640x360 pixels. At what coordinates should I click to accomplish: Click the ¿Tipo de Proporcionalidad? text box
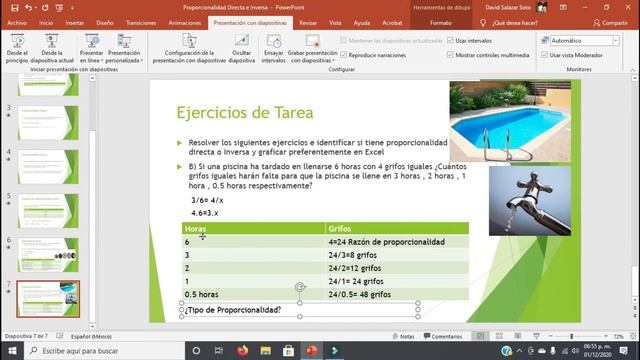click(x=300, y=310)
